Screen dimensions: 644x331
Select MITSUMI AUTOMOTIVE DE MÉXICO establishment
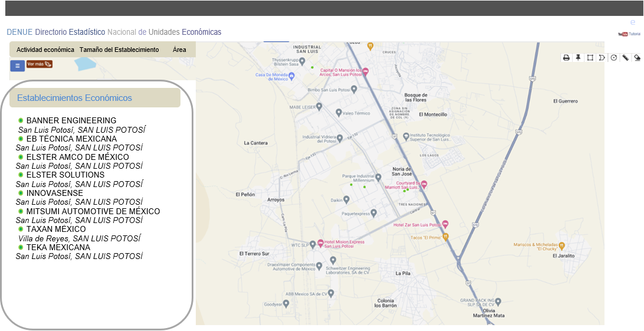coord(93,211)
